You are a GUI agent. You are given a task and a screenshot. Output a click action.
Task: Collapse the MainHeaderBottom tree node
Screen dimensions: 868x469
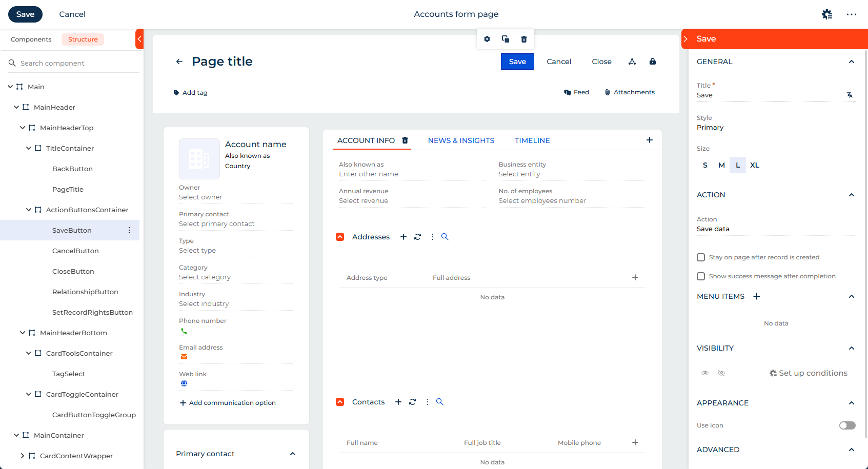23,333
